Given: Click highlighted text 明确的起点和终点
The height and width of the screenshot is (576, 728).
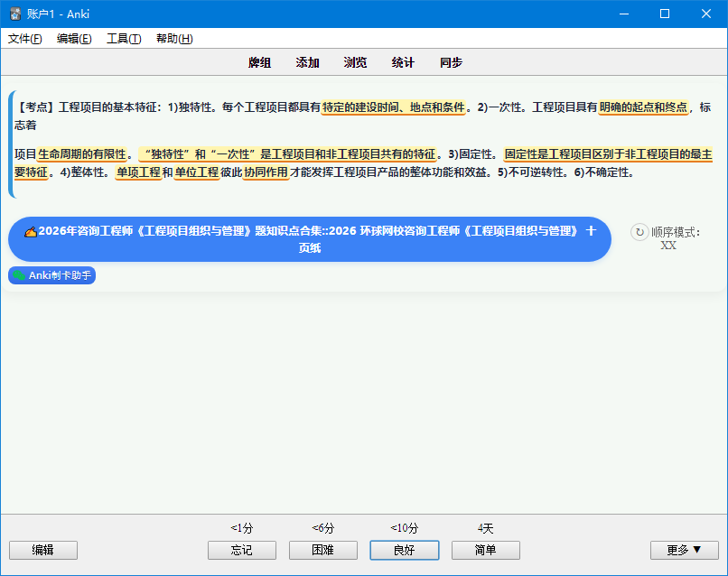Looking at the screenshot, I should point(643,107).
